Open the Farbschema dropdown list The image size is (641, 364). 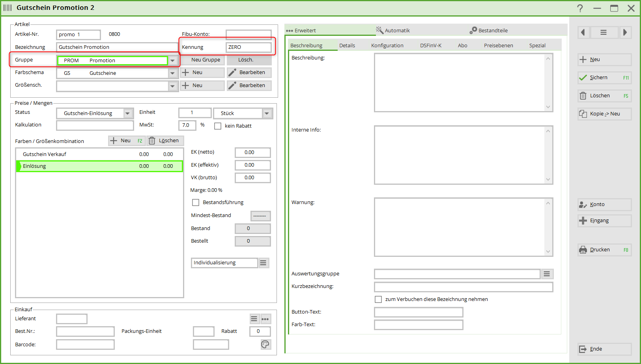[x=172, y=73]
